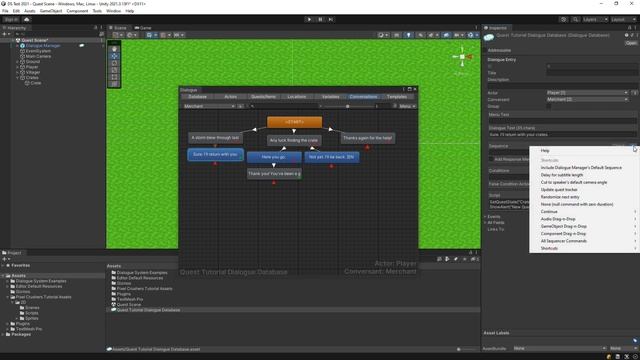
Task: Select the Rect tool in scene toolbar
Action: pos(114,77)
